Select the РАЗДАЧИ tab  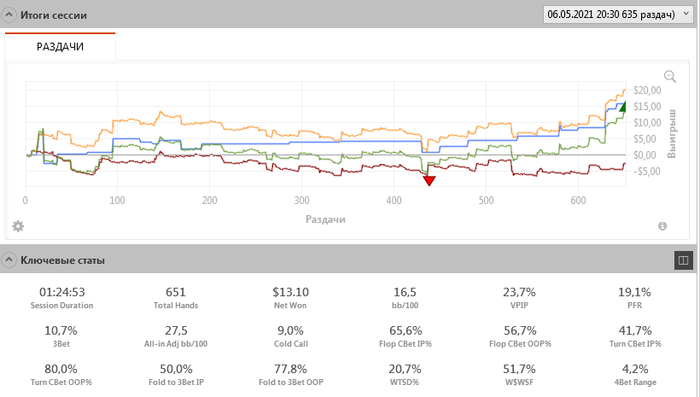coord(60,46)
